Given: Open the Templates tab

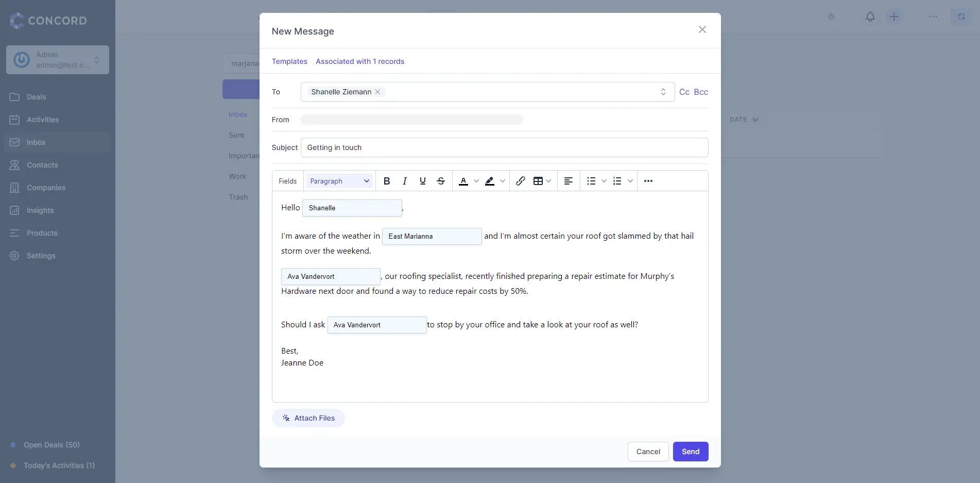Looking at the screenshot, I should coord(289,61).
